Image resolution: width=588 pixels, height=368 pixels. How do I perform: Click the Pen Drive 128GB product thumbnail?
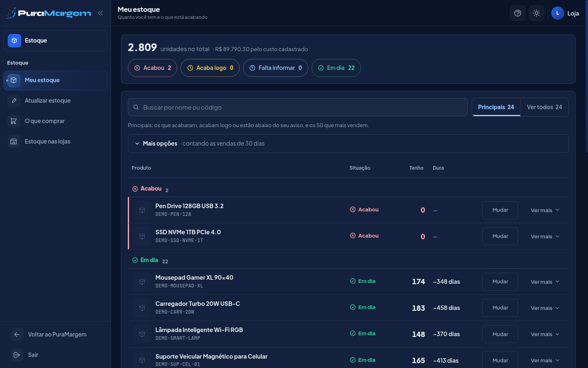[142, 210]
